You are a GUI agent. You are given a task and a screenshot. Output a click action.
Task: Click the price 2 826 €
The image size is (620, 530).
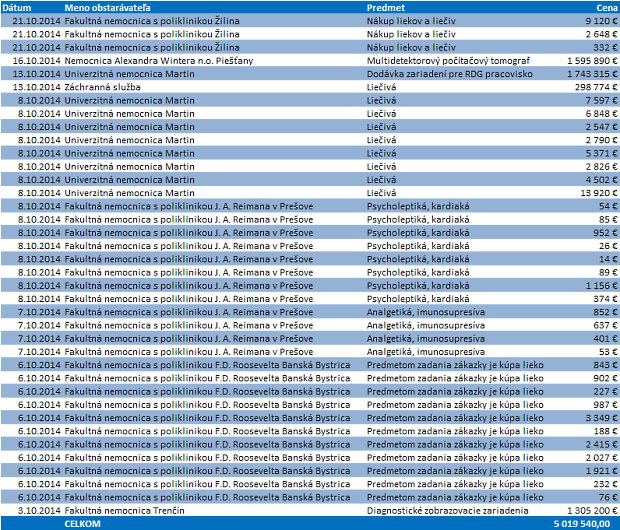(x=601, y=167)
